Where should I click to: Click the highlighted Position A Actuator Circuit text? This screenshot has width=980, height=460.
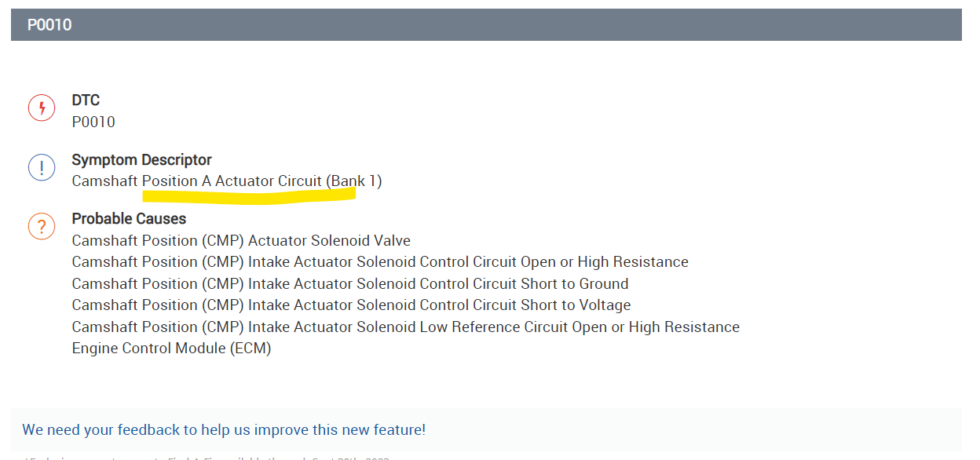pyautogui.click(x=232, y=181)
